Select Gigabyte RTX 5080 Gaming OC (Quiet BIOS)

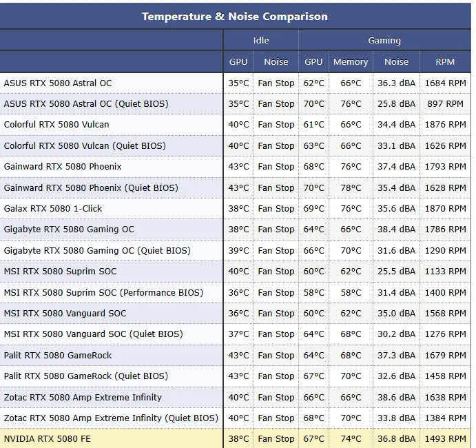click(97, 251)
